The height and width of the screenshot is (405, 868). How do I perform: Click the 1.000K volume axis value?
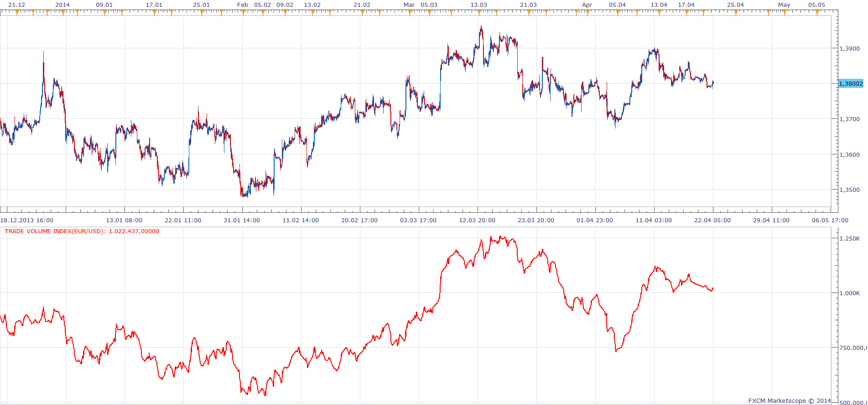coord(850,293)
